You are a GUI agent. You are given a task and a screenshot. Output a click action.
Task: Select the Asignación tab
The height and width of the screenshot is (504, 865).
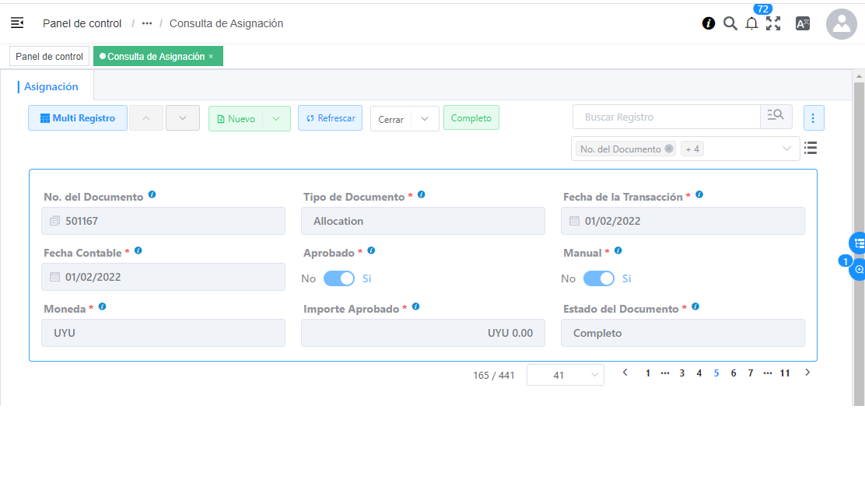(x=51, y=87)
